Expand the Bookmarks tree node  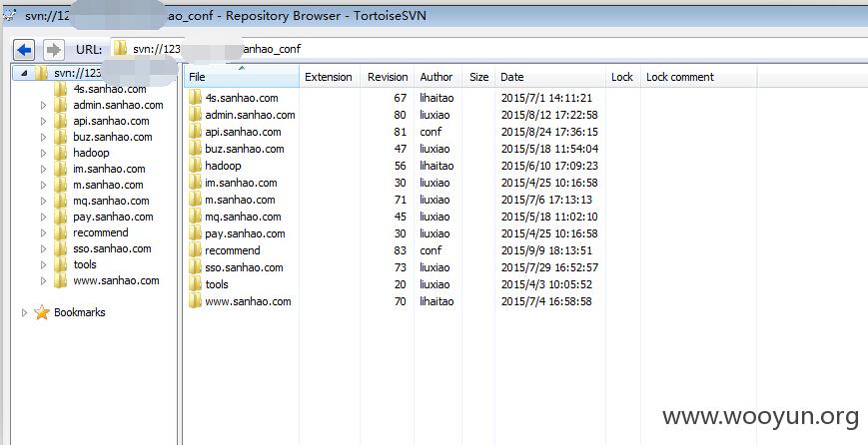click(x=24, y=313)
